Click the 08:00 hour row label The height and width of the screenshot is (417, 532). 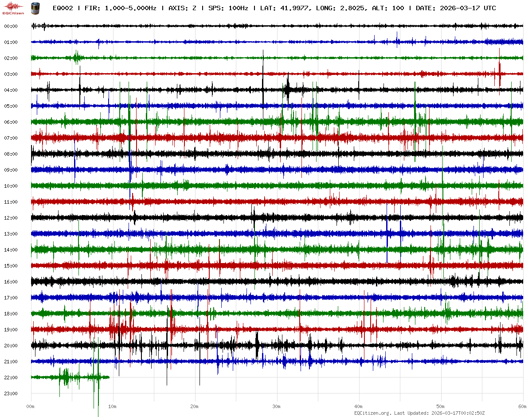11,154
